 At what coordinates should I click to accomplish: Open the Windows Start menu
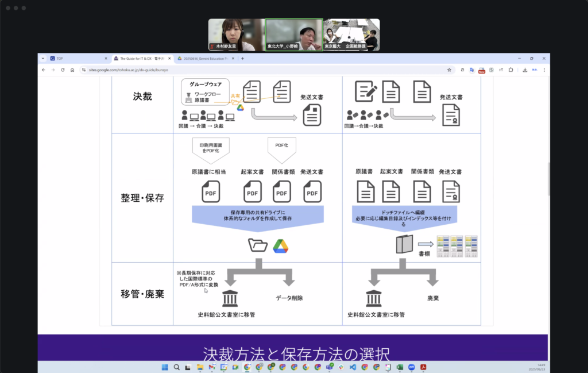click(x=165, y=367)
